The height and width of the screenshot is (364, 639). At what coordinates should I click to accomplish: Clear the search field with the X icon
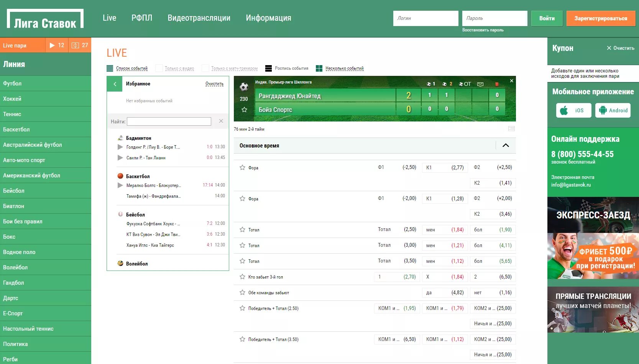(221, 121)
